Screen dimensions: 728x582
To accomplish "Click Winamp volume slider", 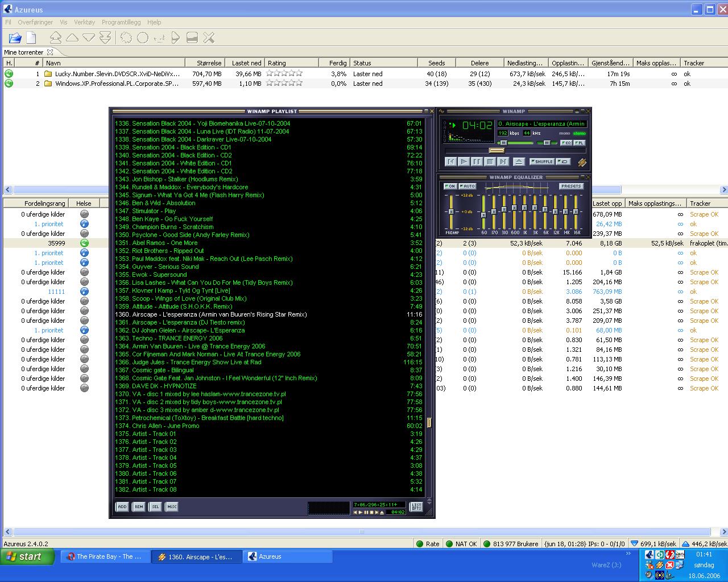I will tap(518, 143).
